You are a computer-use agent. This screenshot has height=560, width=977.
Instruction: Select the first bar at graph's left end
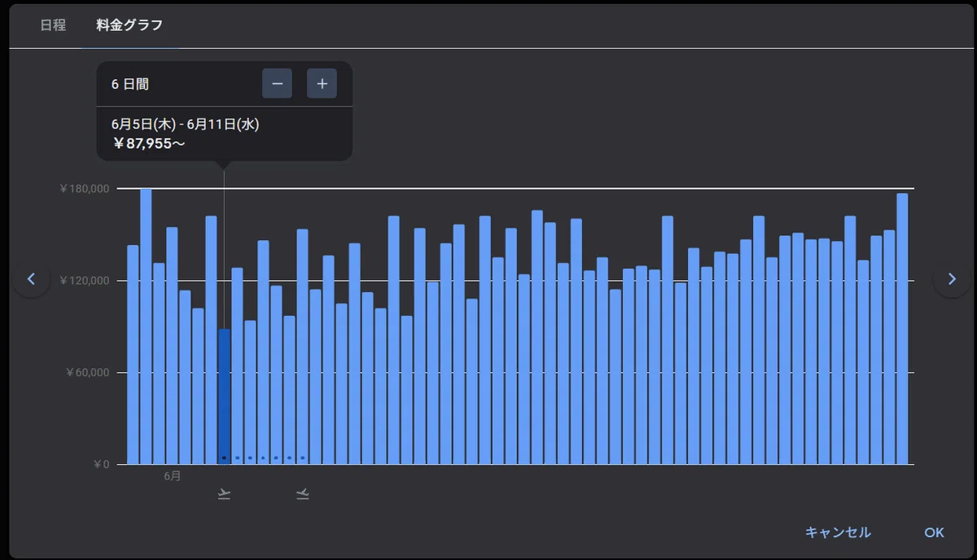tap(133, 355)
